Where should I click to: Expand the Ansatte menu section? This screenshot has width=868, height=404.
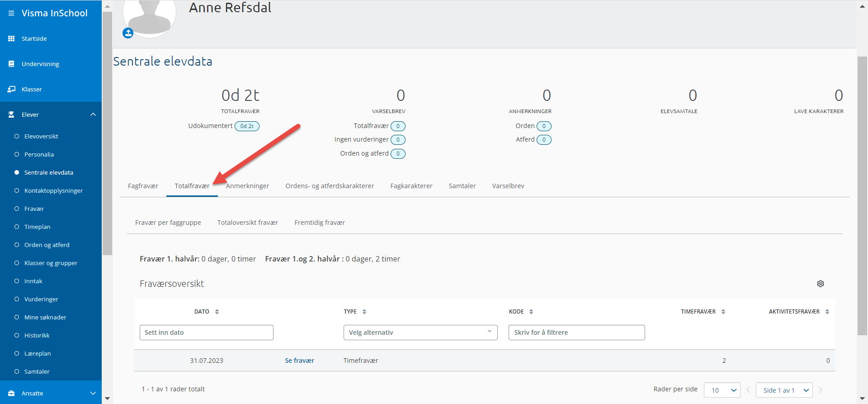click(x=93, y=393)
